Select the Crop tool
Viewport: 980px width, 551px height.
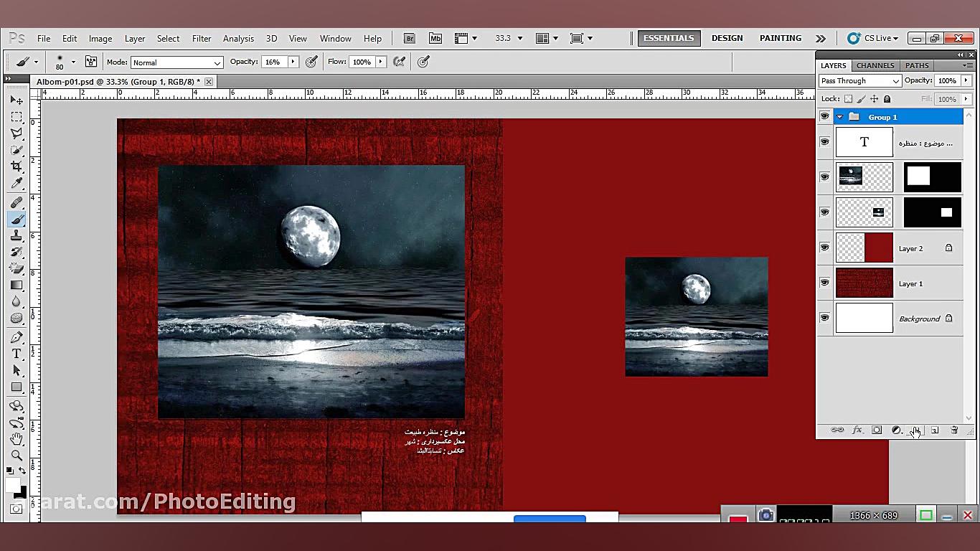[x=17, y=166]
